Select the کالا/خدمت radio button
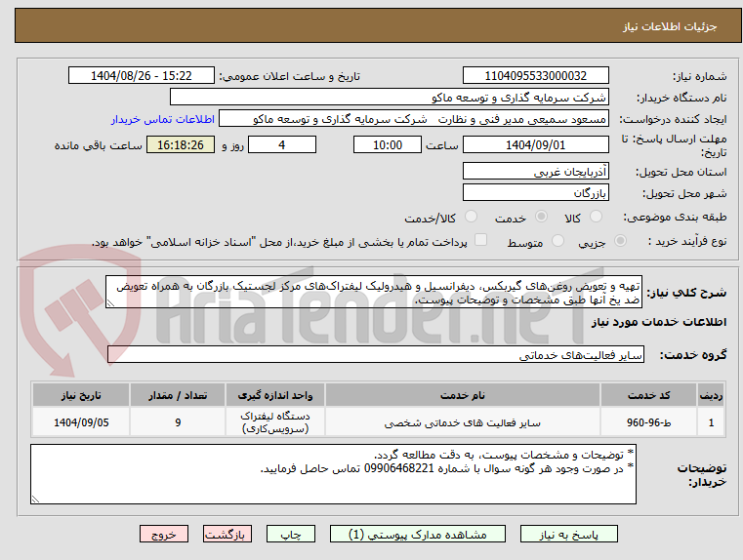Screen dimensions: 743x560 coord(471,217)
